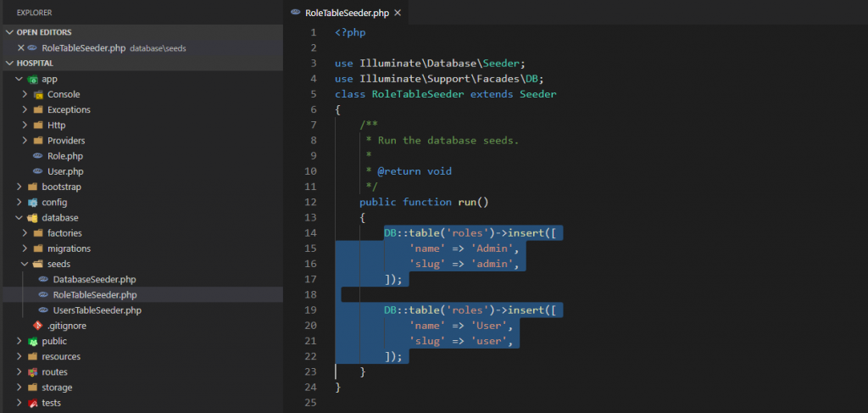
Task: Open DatabaseSeeder.php in seeds folder
Action: [x=93, y=280]
